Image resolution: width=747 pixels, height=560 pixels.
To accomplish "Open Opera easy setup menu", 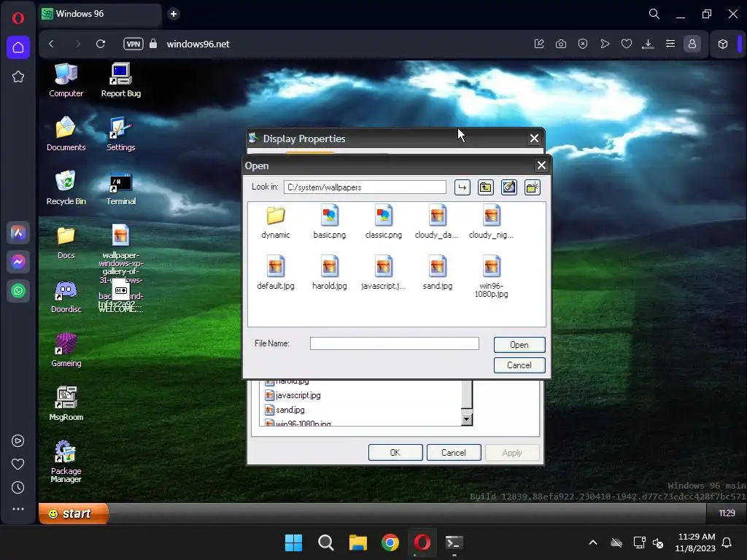I will tap(670, 44).
